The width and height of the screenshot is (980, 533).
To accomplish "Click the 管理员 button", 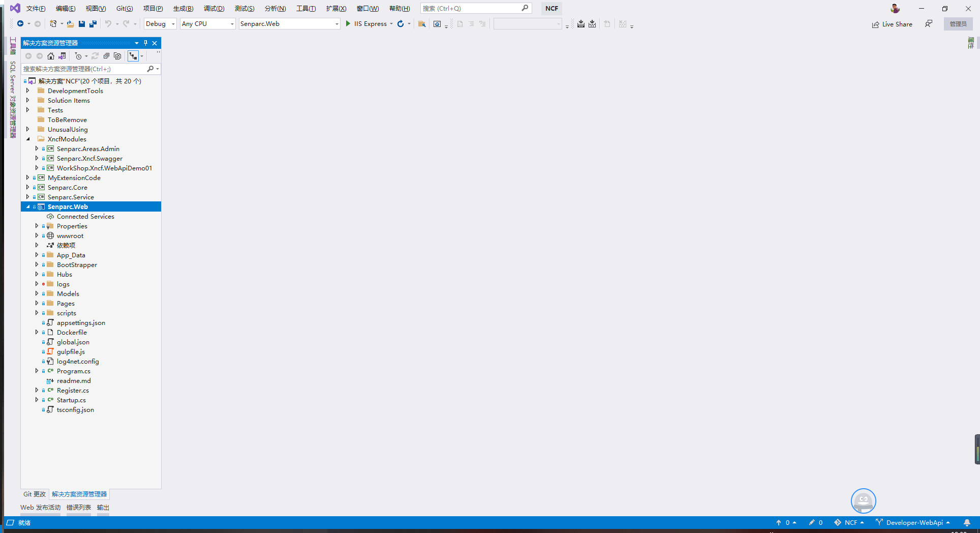I will pyautogui.click(x=958, y=24).
